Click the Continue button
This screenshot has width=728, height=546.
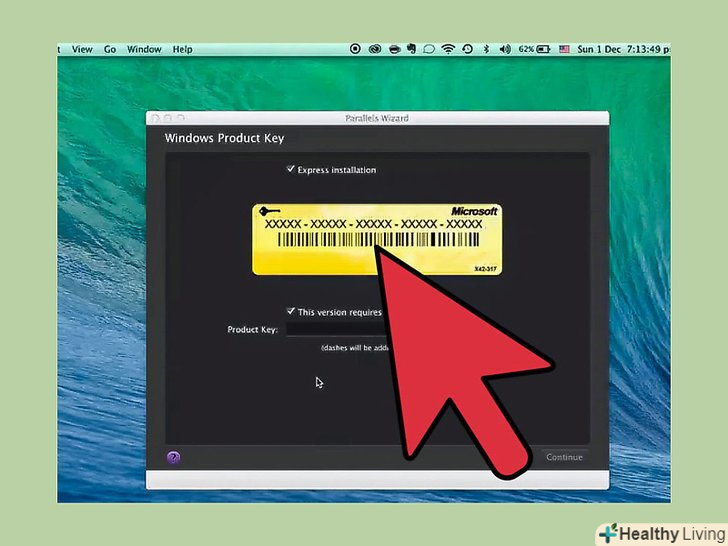(x=564, y=457)
